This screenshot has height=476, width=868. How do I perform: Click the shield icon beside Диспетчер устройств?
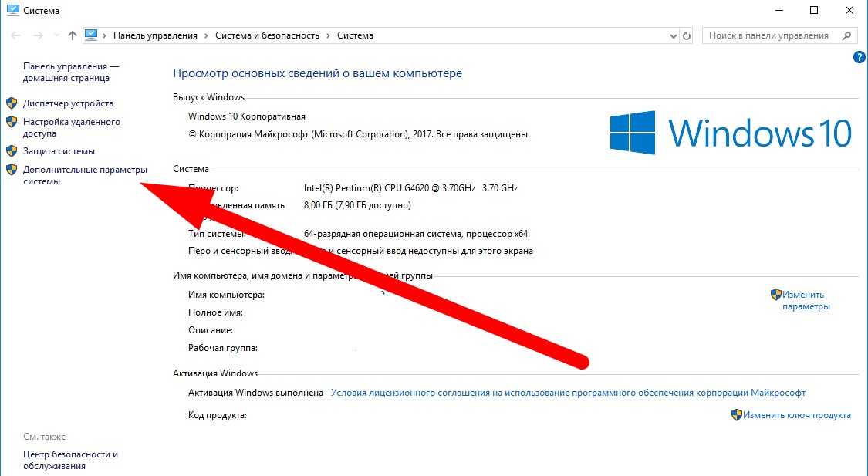(x=12, y=103)
